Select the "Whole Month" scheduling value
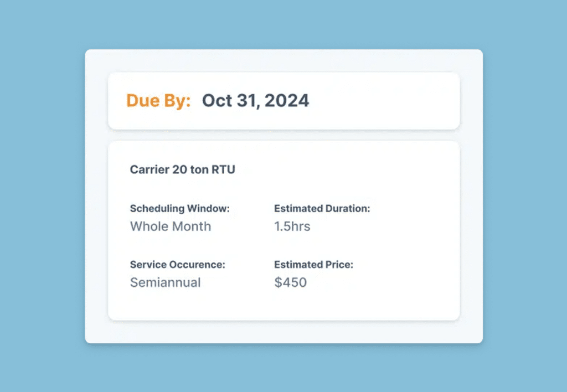This screenshot has height=392, width=567. pos(171,226)
